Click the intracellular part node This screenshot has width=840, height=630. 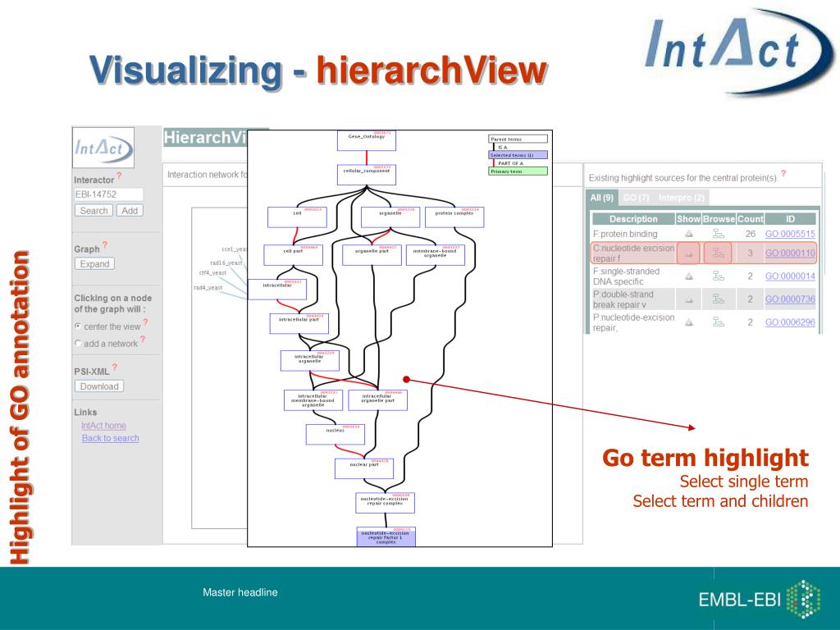point(299,323)
